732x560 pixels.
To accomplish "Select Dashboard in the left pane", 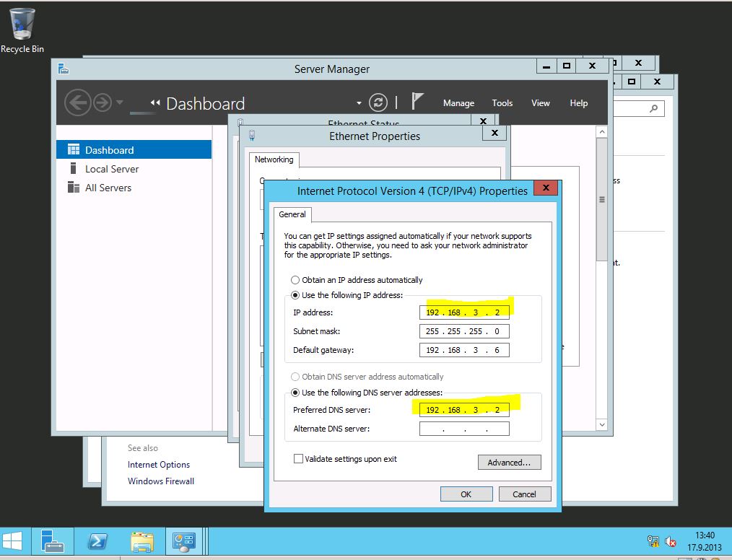I will [x=134, y=150].
